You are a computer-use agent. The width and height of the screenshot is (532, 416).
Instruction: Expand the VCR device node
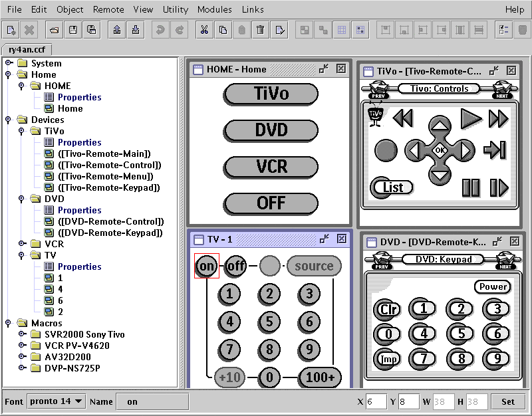pyautogui.click(x=22, y=243)
